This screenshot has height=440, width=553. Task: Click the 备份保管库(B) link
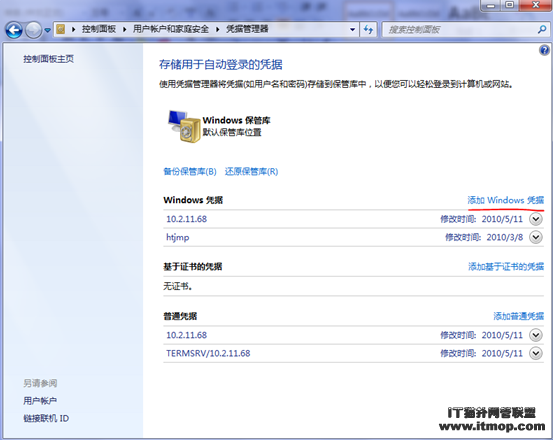click(190, 172)
